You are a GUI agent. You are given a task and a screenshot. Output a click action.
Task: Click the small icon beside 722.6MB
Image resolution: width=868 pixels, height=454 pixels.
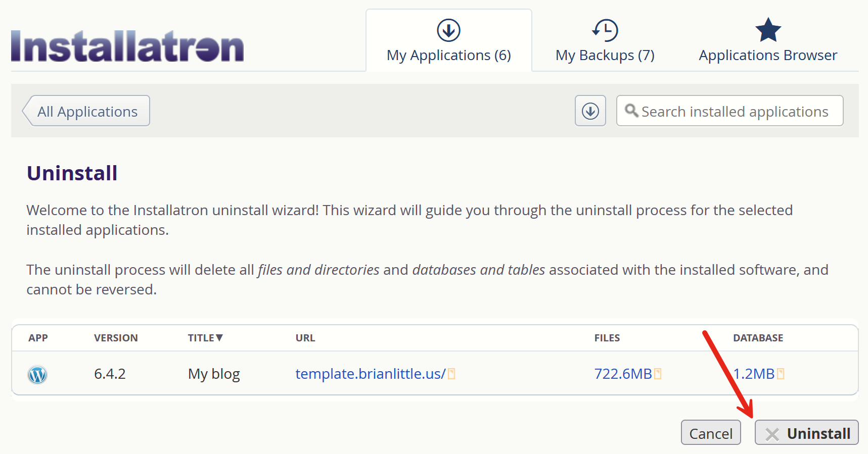click(x=658, y=374)
